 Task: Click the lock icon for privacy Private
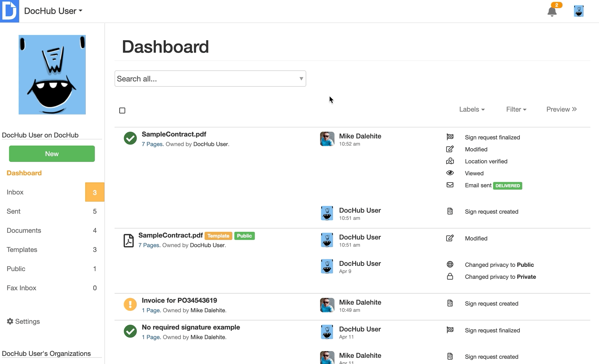450,276
